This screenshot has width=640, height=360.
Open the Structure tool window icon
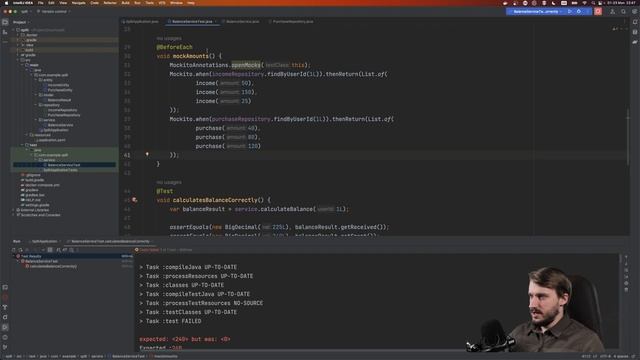pos(5,32)
